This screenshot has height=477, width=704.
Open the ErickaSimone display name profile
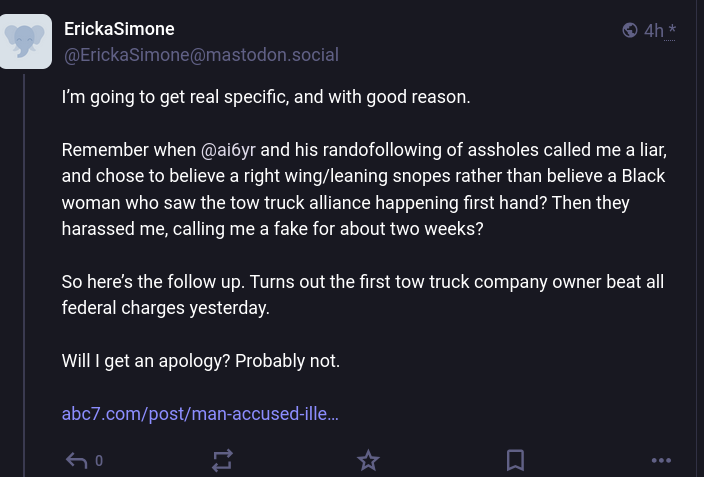(x=119, y=29)
